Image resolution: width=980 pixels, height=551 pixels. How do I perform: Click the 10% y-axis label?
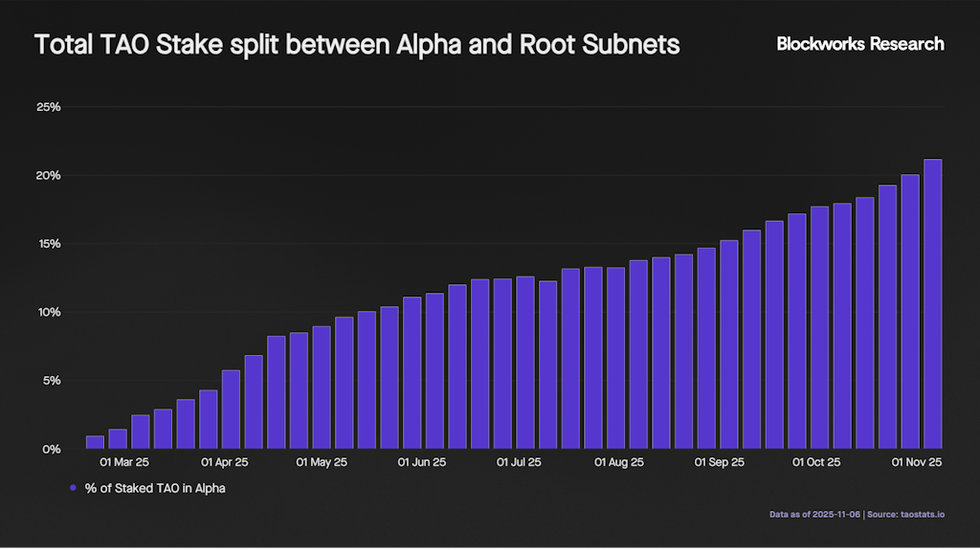click(x=49, y=312)
